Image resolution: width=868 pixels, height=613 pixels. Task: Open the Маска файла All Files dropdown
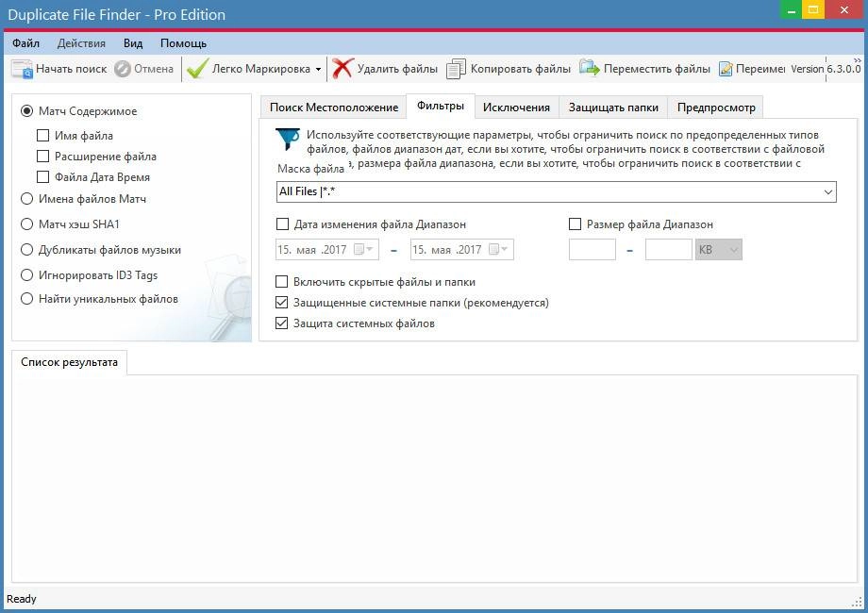pyautogui.click(x=827, y=192)
